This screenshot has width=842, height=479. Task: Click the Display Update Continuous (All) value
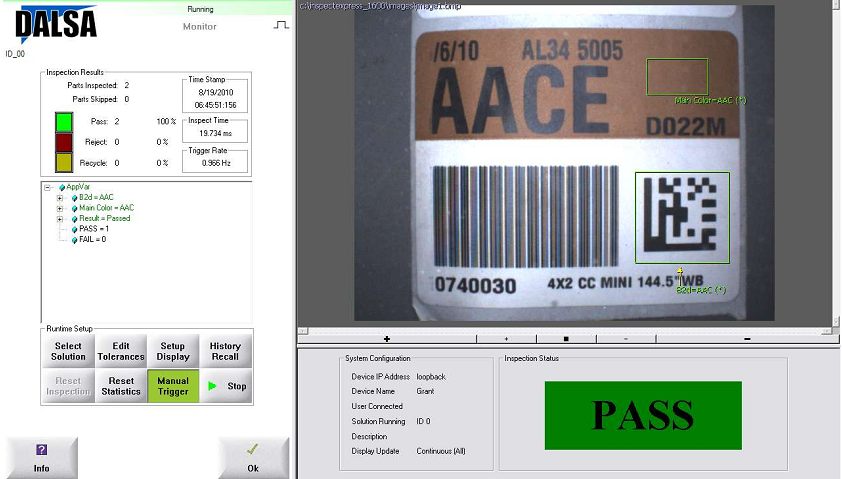click(441, 451)
